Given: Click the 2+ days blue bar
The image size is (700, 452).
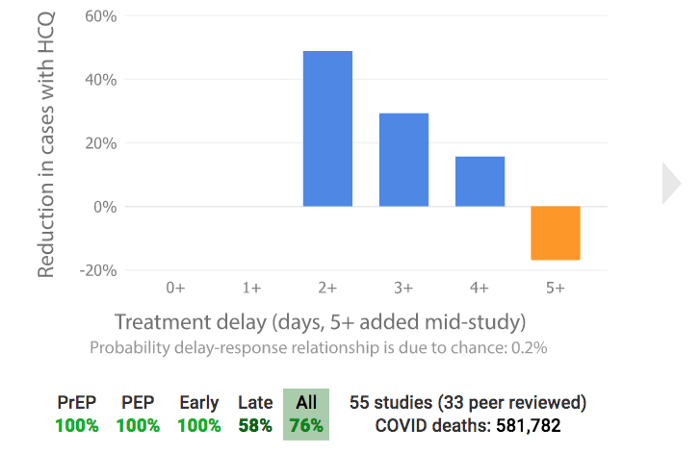Looking at the screenshot, I should pyautogui.click(x=327, y=129).
